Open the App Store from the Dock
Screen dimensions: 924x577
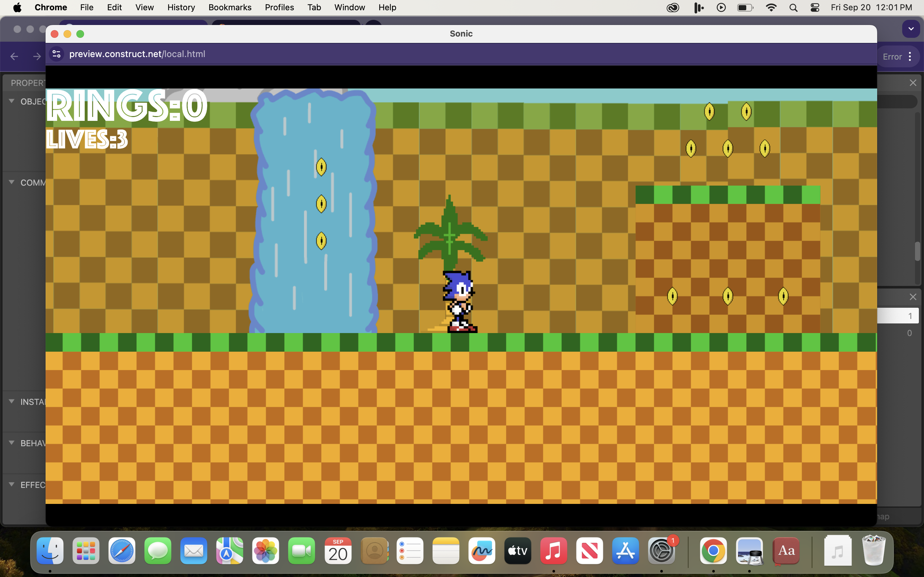[x=625, y=551]
